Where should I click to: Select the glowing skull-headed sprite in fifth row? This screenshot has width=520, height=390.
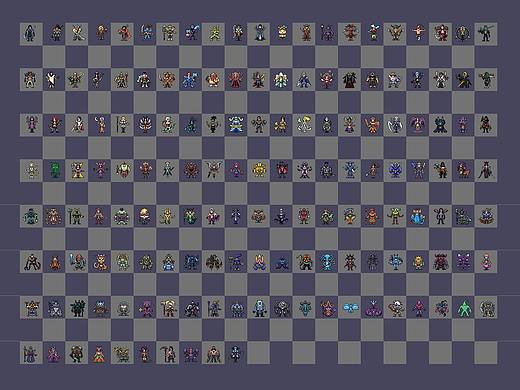(144, 216)
